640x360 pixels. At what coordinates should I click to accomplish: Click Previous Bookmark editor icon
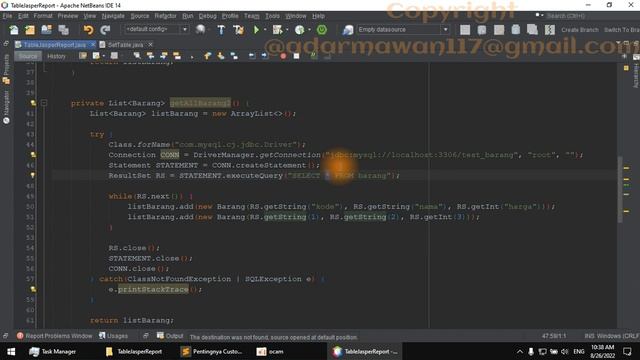(x=207, y=56)
